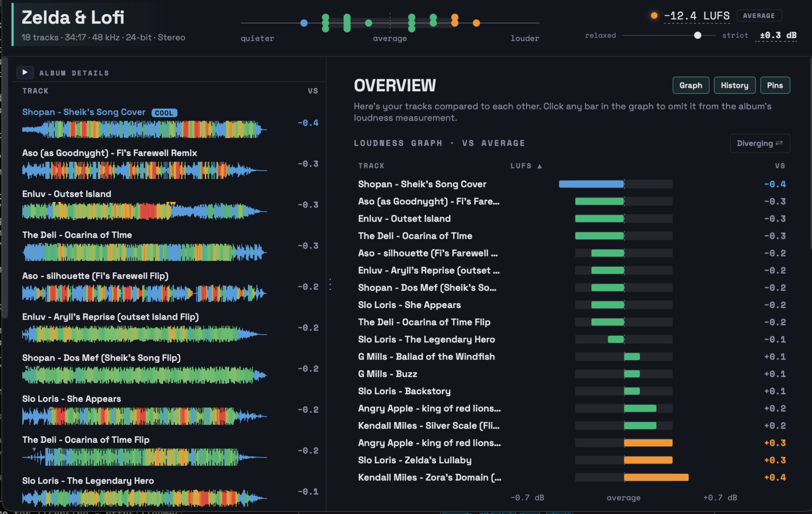This screenshot has height=514, width=812.
Task: Click the Shopan - Dos Mef waveform
Action: click(x=144, y=375)
